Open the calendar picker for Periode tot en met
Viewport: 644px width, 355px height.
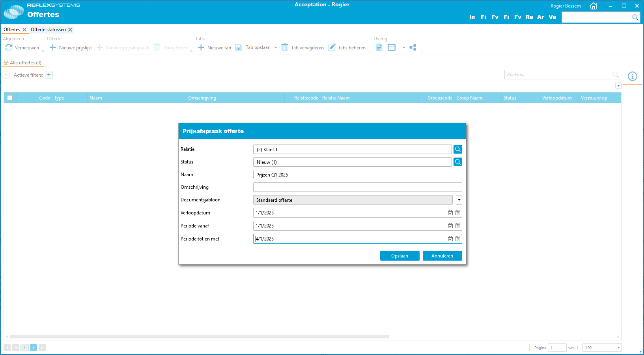[x=457, y=239]
